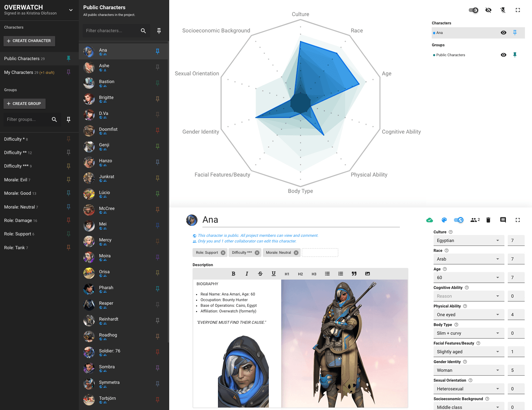Toggle Ana's public visibility switch
This screenshot has height=410, width=532.
coord(459,220)
